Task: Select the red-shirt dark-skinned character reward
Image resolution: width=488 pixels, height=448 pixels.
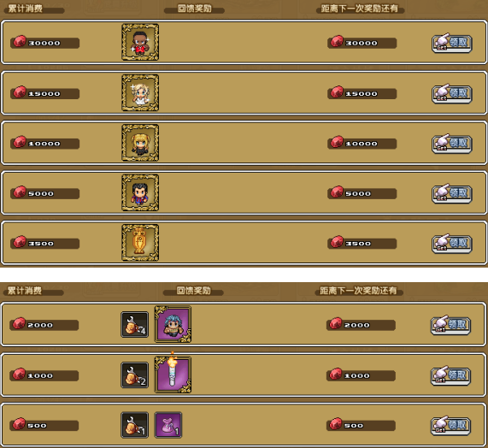Action: [140, 42]
